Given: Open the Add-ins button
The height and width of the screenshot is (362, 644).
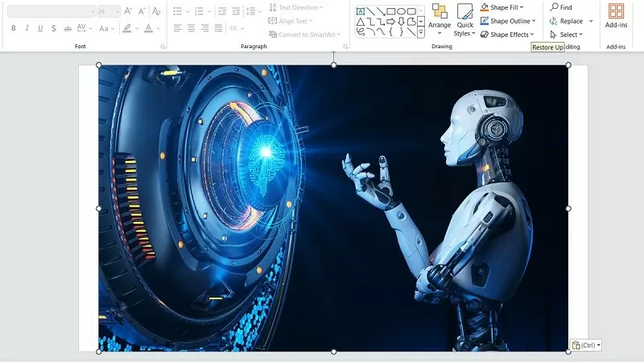Looking at the screenshot, I should (616, 15).
